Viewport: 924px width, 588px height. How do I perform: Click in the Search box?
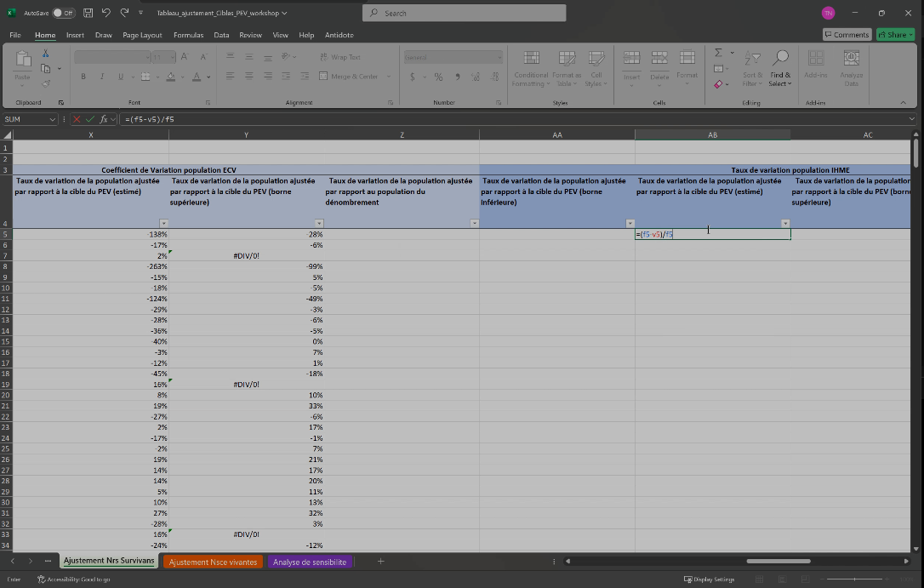pos(464,13)
